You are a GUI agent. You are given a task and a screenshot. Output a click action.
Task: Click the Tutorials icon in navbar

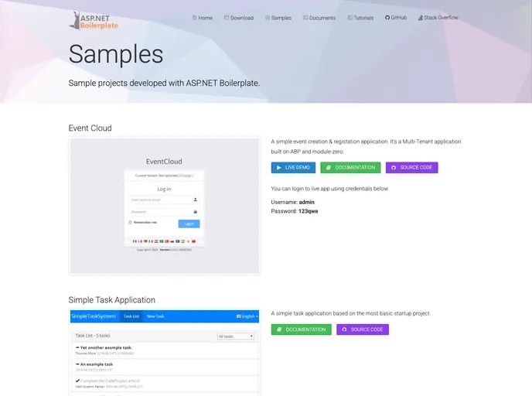(350, 18)
